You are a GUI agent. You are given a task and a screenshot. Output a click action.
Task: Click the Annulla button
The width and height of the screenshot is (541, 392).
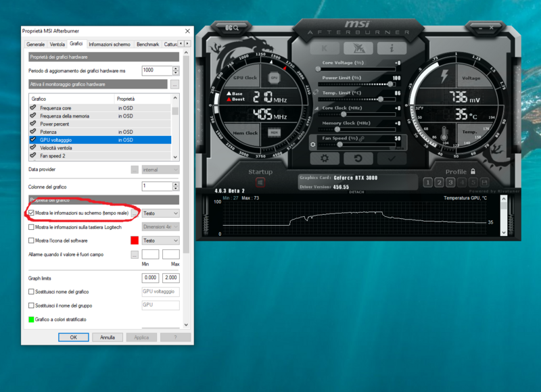pos(108,337)
